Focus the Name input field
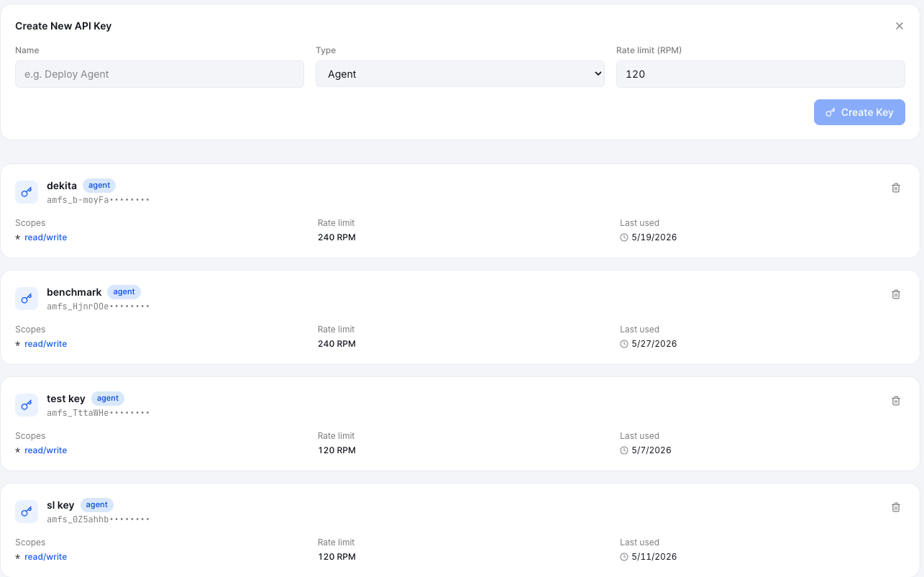The width and height of the screenshot is (924, 577). click(160, 74)
